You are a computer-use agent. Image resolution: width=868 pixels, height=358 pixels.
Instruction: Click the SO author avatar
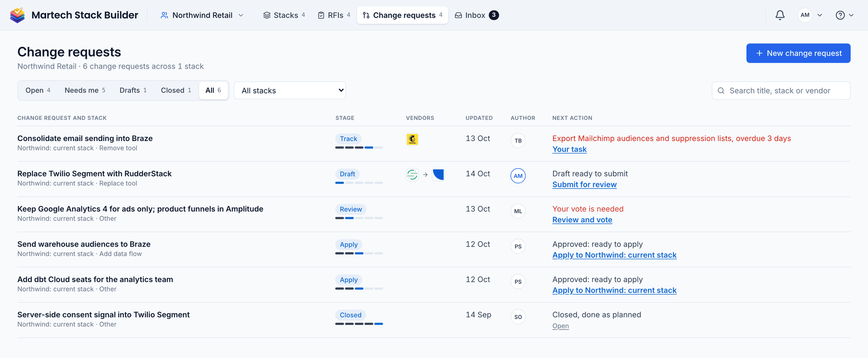point(518,316)
